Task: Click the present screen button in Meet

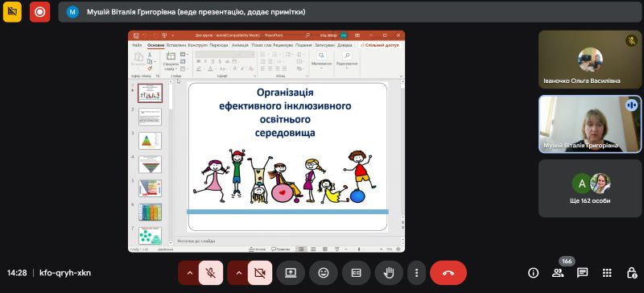Action: tap(291, 273)
